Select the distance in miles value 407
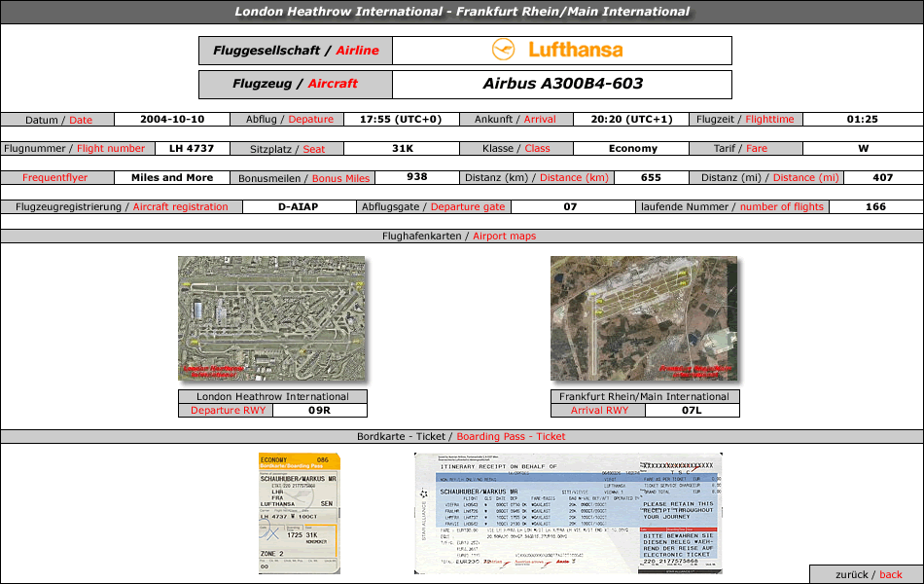Screen dimensions: 924x584 pyautogui.click(x=883, y=177)
